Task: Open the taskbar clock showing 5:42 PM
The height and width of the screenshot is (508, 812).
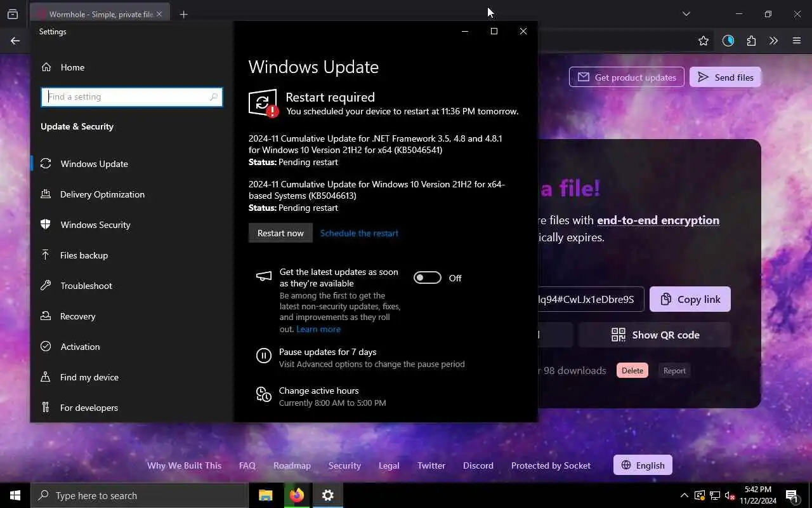Action: pos(758,495)
